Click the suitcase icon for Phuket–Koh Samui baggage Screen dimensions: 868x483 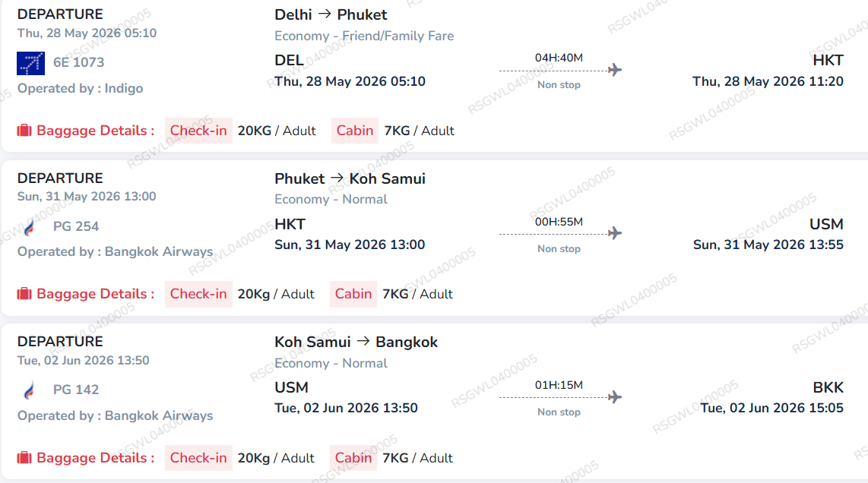coord(24,294)
